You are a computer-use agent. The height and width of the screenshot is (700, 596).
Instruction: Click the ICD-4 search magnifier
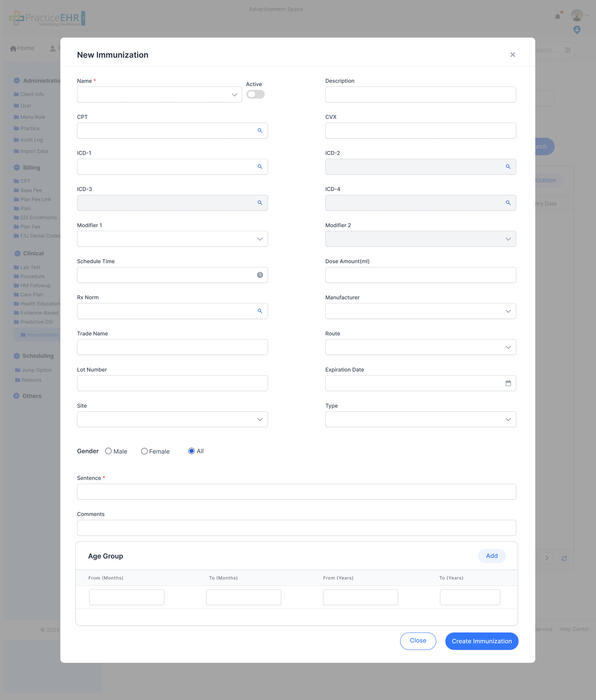508,203
